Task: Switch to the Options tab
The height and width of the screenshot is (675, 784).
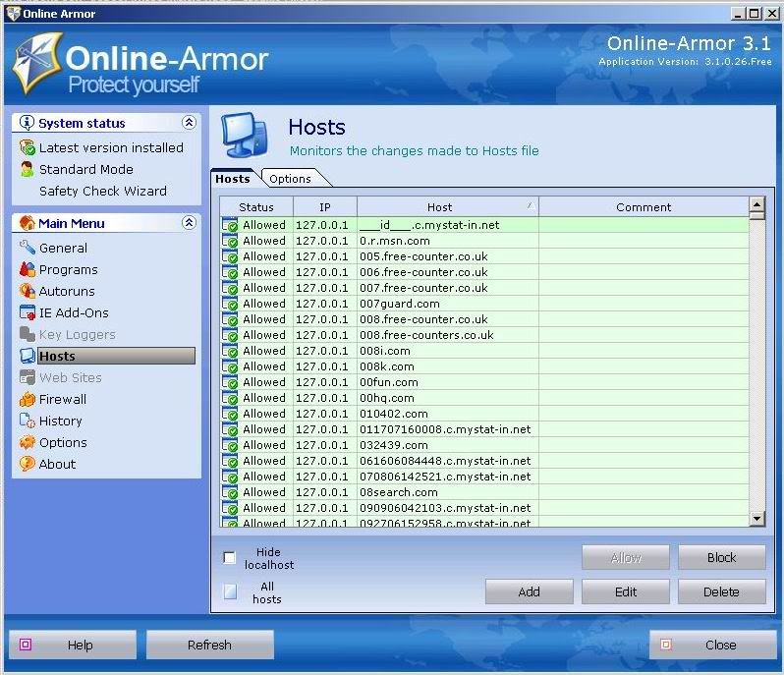Action: click(292, 179)
